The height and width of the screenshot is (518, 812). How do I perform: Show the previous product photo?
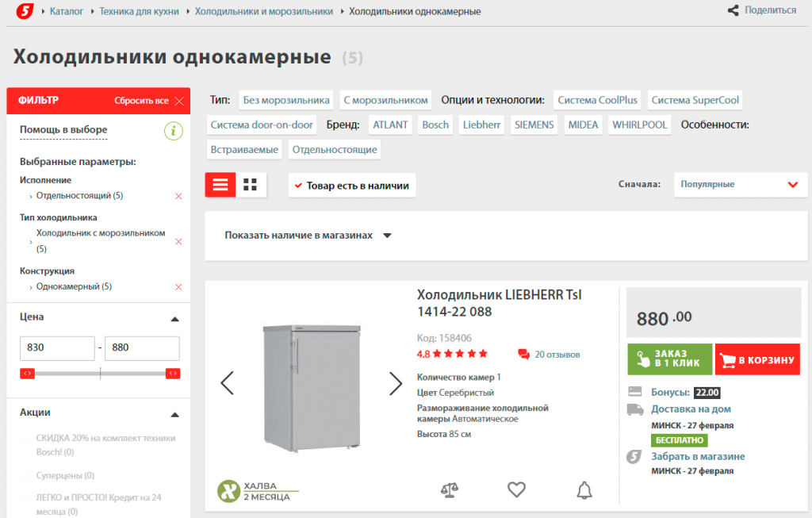(x=228, y=383)
